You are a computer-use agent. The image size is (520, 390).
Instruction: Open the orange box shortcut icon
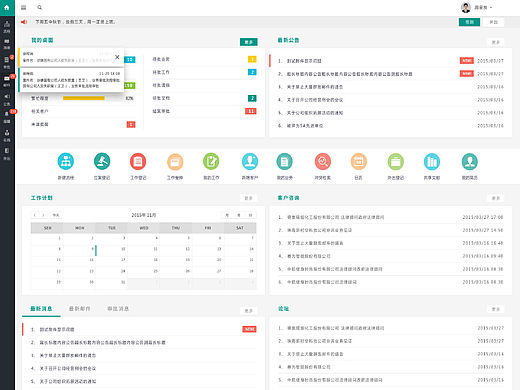(175, 161)
